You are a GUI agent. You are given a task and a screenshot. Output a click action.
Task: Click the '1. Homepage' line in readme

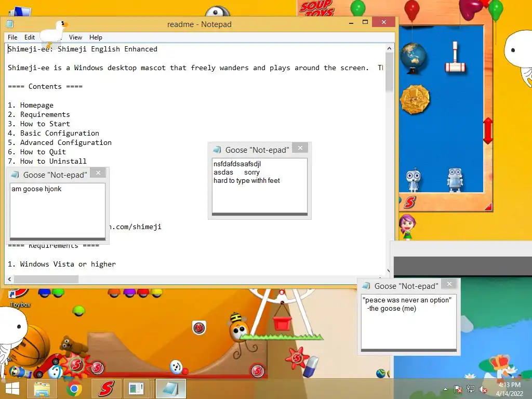click(31, 105)
